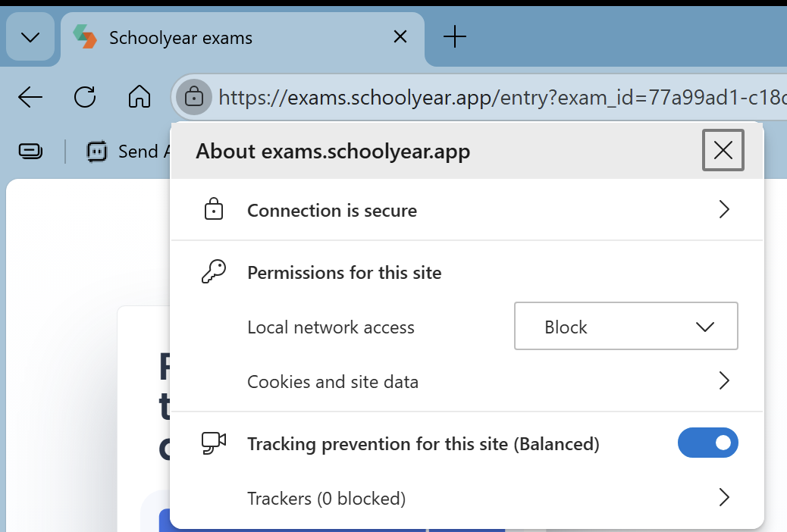Open the Send A… favorites bar bookmark

[129, 152]
